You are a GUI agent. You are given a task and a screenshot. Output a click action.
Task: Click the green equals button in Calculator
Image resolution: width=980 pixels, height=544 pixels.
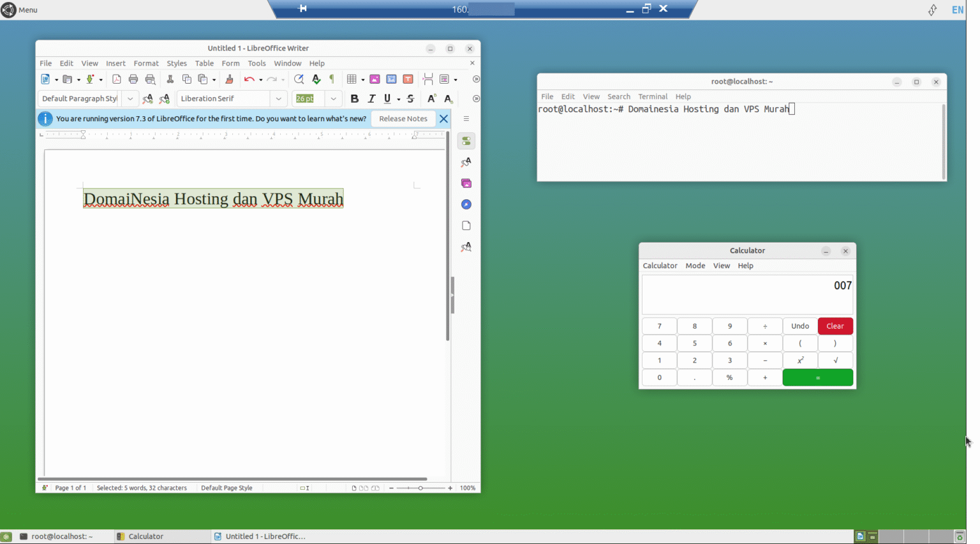(818, 378)
